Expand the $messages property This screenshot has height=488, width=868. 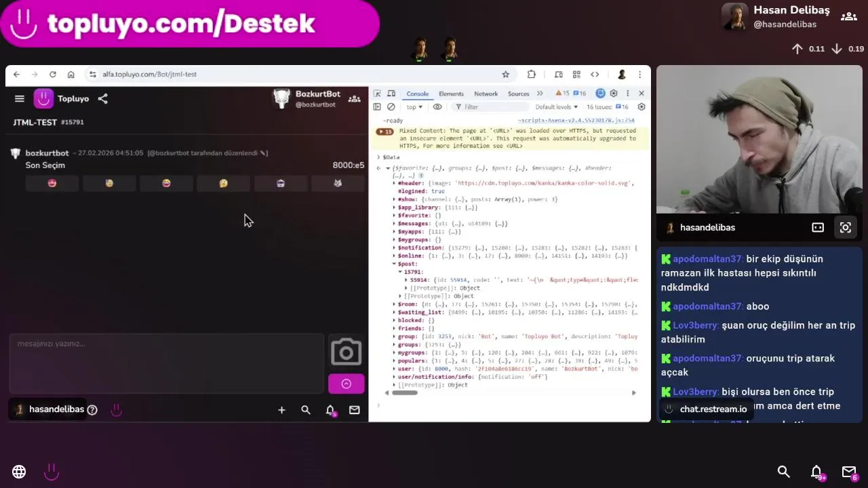click(x=395, y=224)
